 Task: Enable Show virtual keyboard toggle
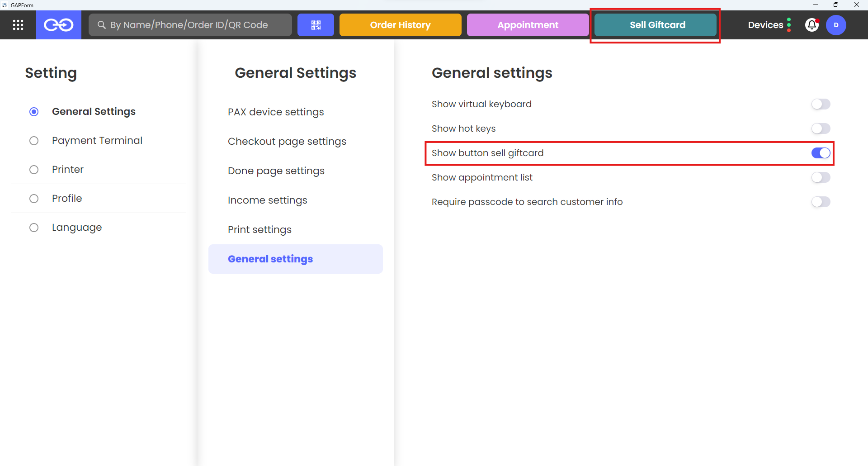click(821, 104)
